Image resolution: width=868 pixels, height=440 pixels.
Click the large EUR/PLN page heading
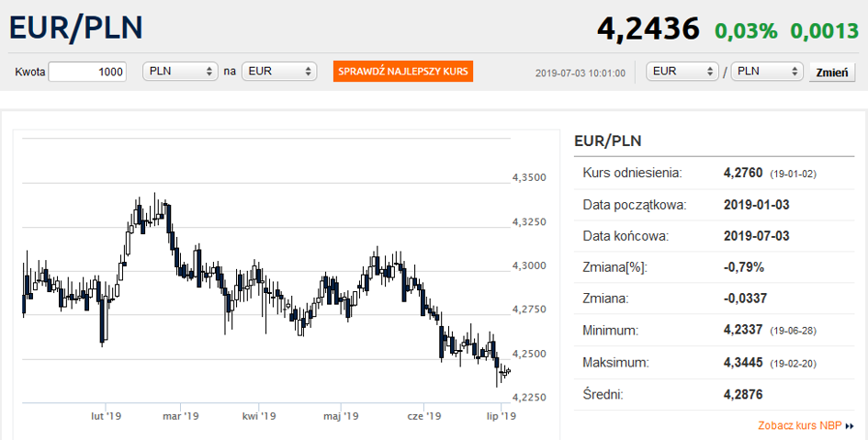[76, 28]
